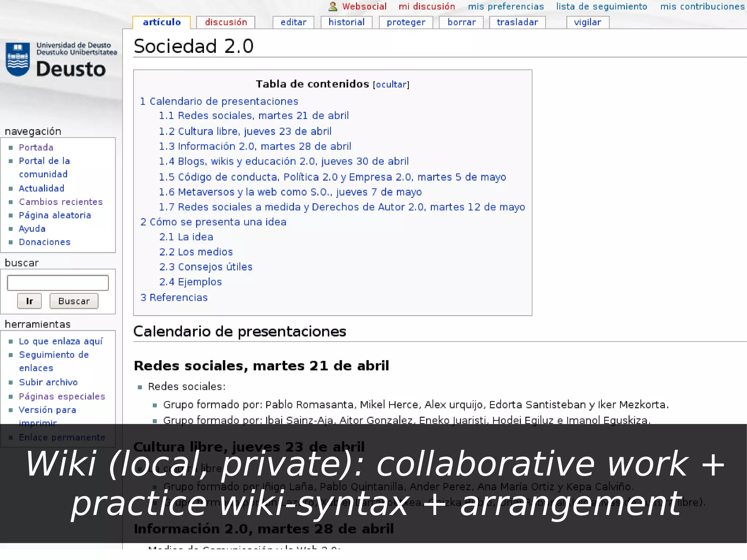Jump to 1.5 Código de conducta section
Screen dimensions: 747x560
333,177
